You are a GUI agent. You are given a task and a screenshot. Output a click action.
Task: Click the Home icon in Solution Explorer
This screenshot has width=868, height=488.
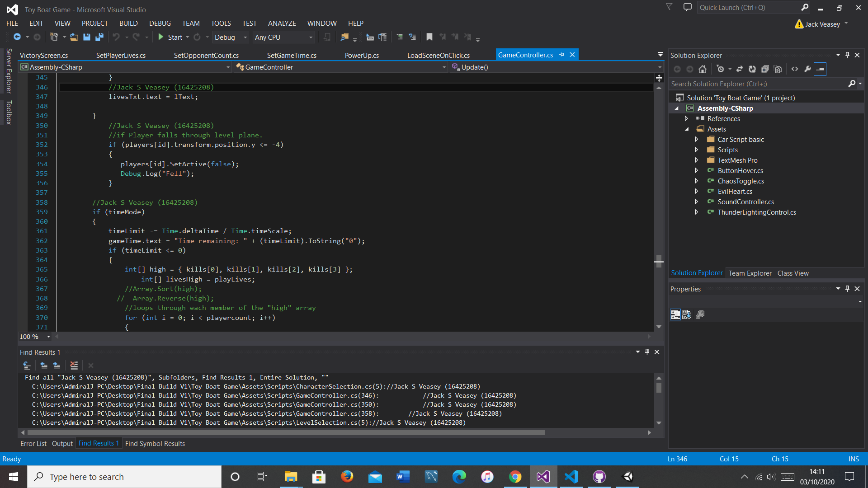point(703,69)
